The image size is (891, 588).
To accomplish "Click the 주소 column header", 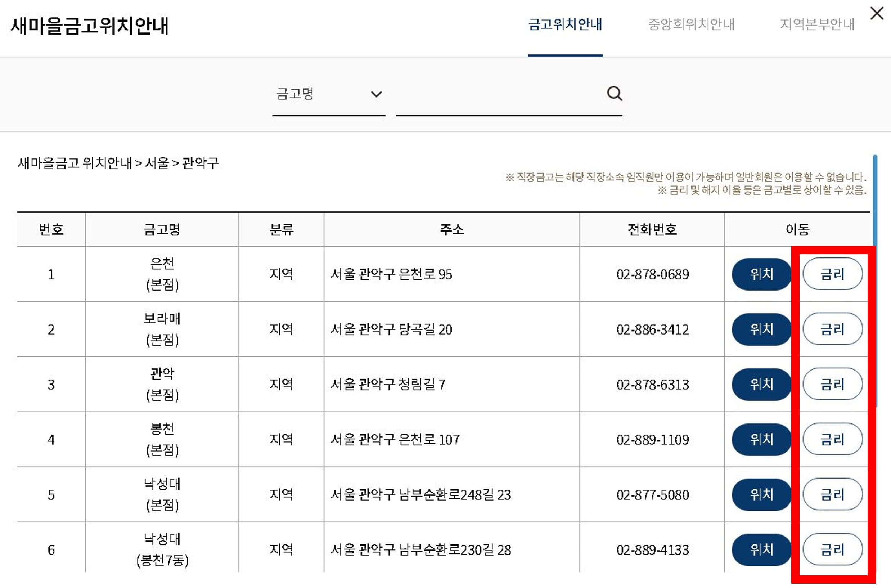I will 452,229.
